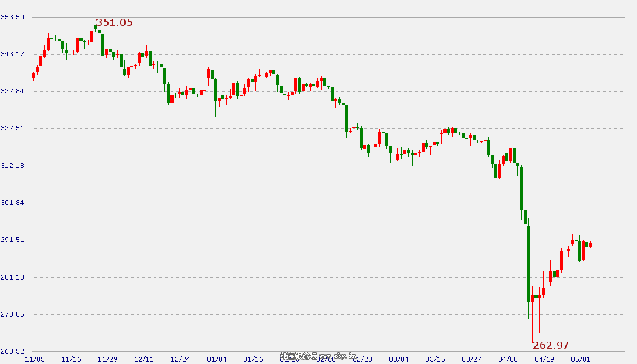
Task: Select the 11/05 date marker
Action: [35, 359]
